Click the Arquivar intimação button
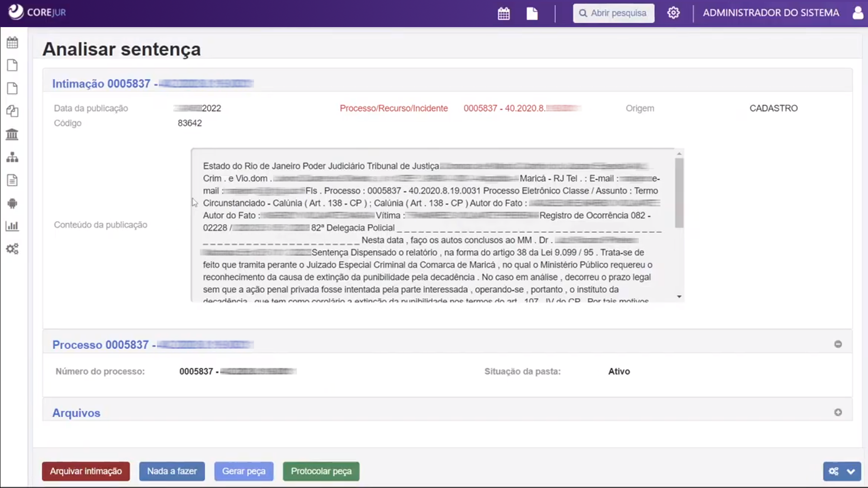 86,471
